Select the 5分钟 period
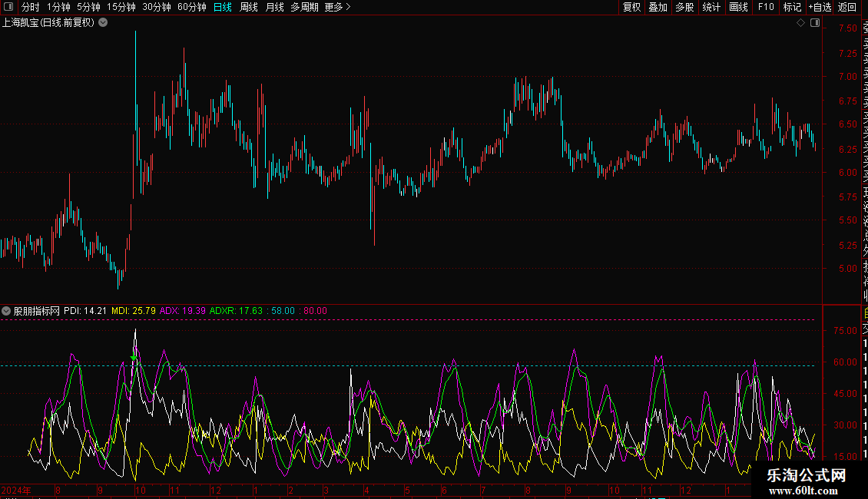Viewport: 868px width, 499px height. (88, 7)
